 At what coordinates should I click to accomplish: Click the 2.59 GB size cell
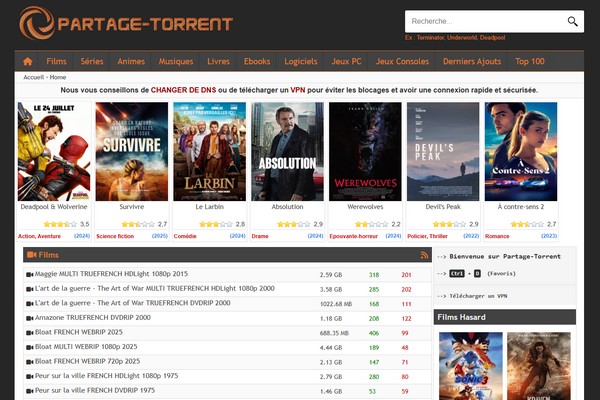tap(331, 275)
